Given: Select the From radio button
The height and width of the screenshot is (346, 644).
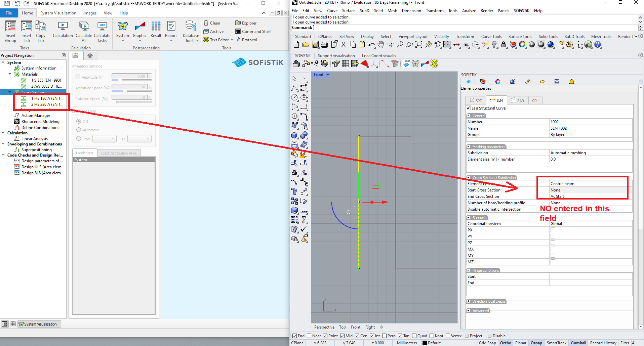Looking at the screenshot, I should (x=79, y=138).
